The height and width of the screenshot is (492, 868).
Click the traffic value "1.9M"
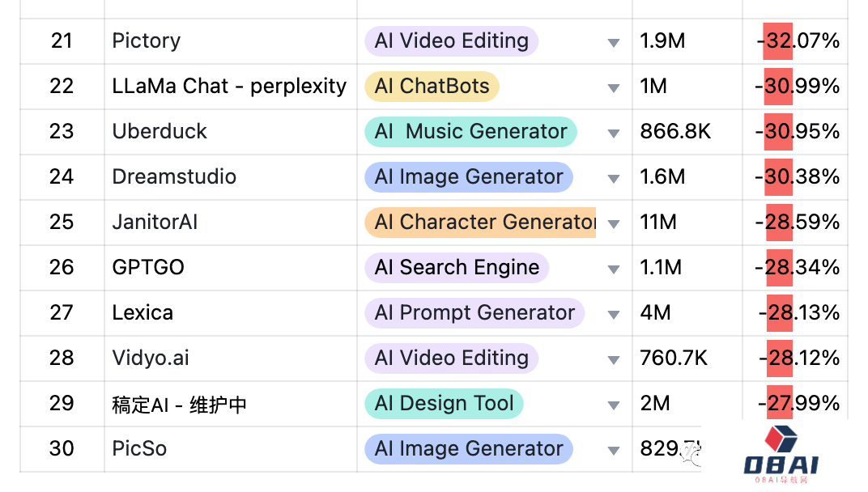coord(662,41)
